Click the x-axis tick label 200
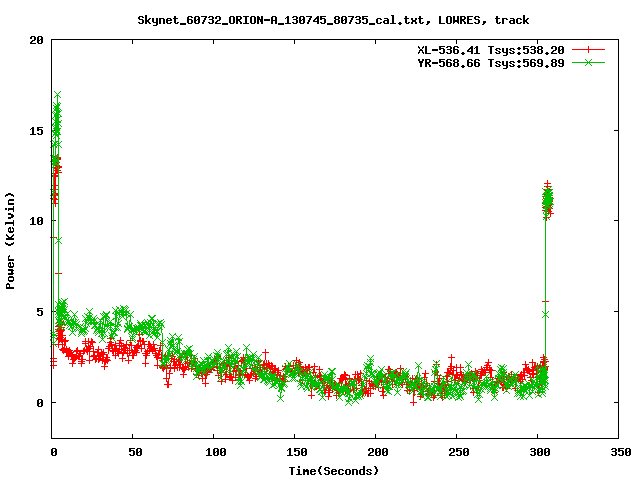 pos(378,452)
